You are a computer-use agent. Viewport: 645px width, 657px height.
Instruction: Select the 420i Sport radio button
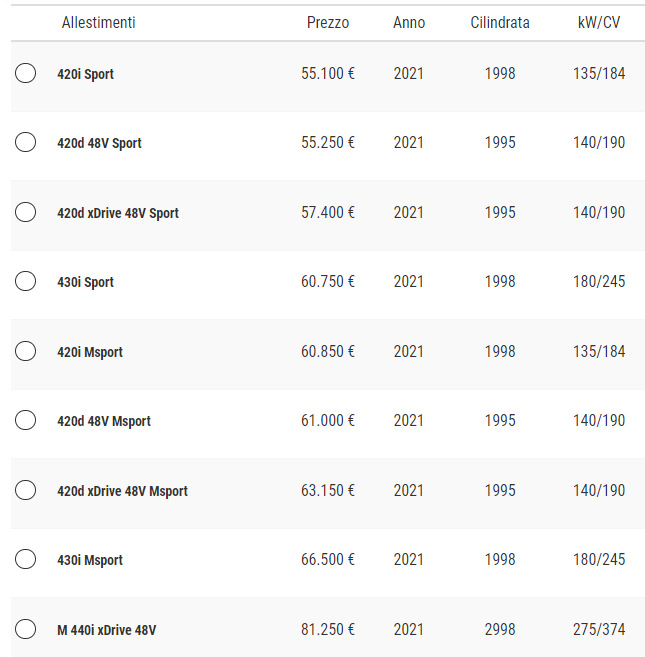point(26,73)
